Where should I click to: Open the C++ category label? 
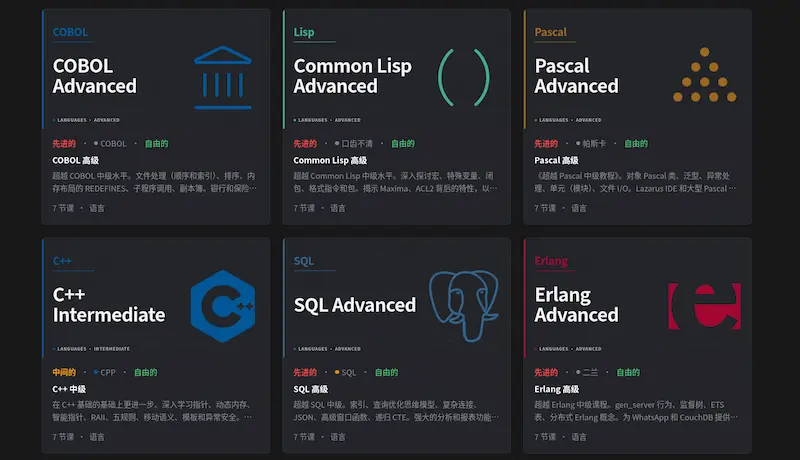[62, 261]
